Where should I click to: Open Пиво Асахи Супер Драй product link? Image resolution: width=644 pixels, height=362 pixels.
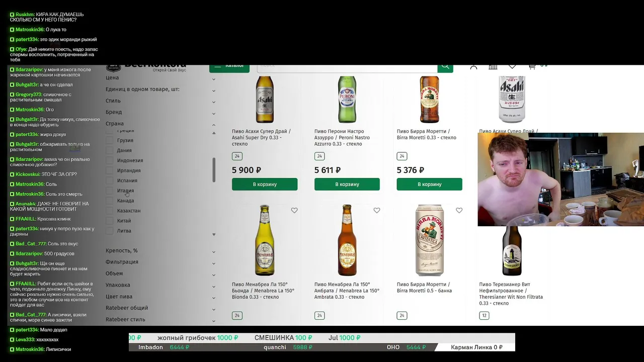261,138
